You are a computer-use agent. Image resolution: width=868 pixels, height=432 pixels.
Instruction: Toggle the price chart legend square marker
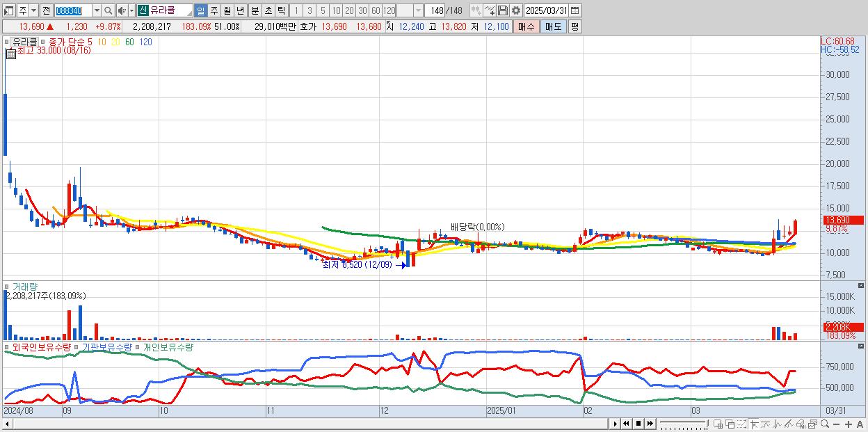(x=8, y=42)
